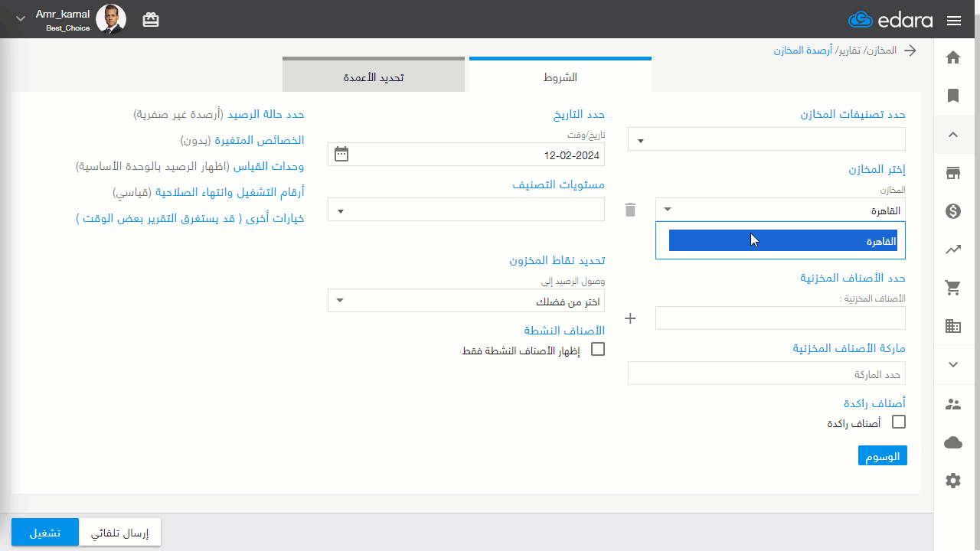Open وحدات القياس link
980x551 pixels.
pyautogui.click(x=190, y=166)
